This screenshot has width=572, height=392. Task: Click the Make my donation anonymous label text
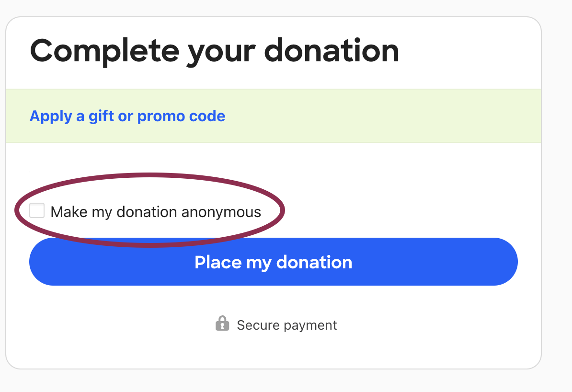[x=156, y=212]
